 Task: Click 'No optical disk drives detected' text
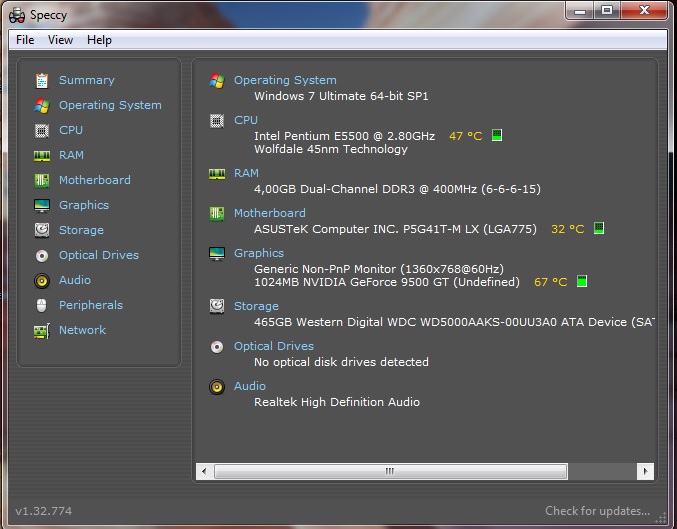341,362
